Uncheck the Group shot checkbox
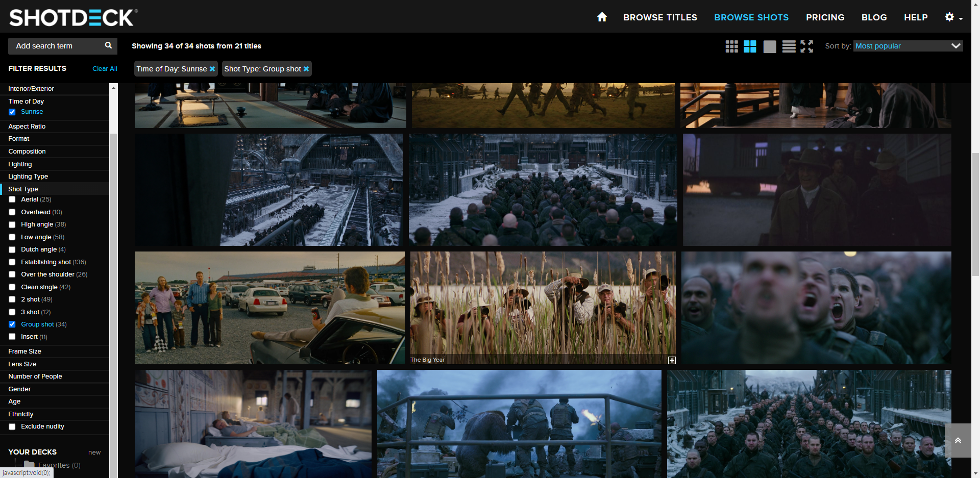 pyautogui.click(x=12, y=324)
